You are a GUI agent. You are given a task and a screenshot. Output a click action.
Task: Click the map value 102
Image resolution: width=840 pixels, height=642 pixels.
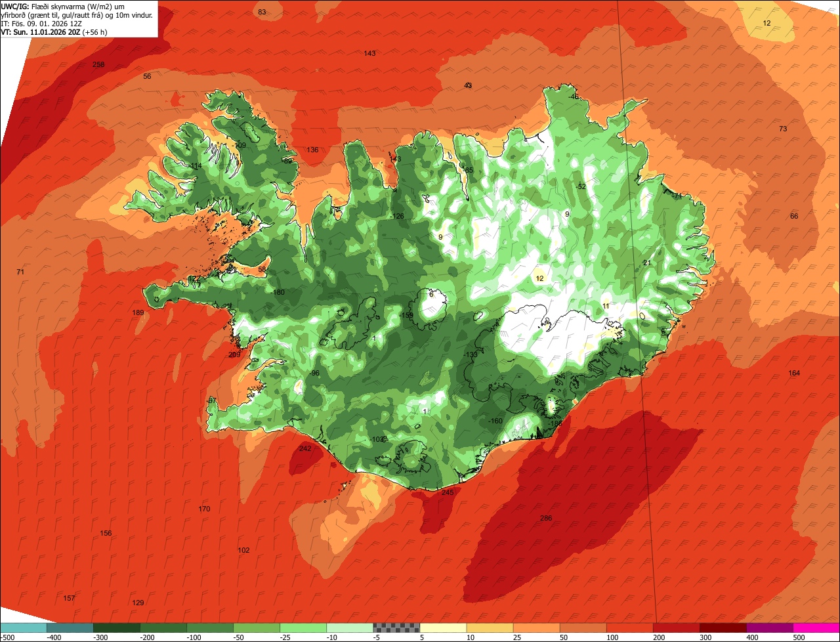coord(243,550)
